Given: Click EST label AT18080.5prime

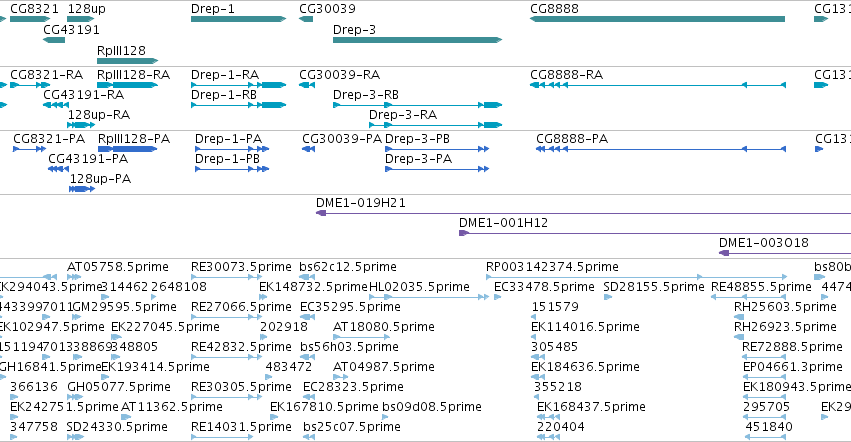Looking at the screenshot, I should click(384, 327).
